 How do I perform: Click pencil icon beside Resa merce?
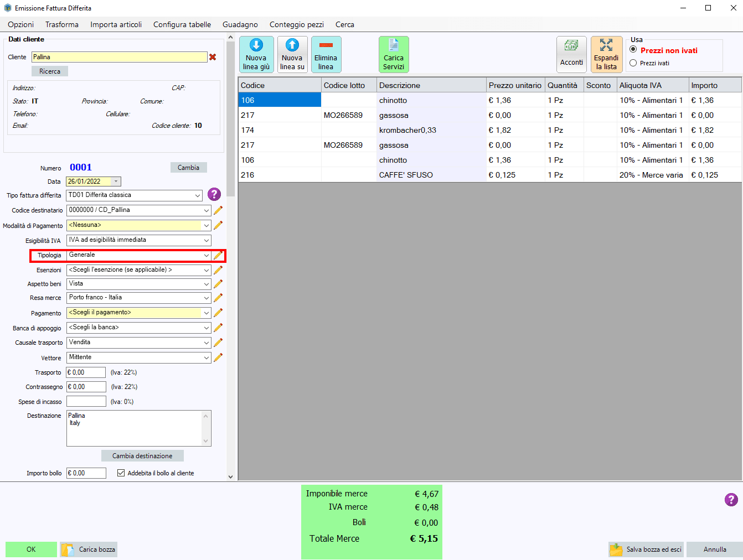[218, 298]
